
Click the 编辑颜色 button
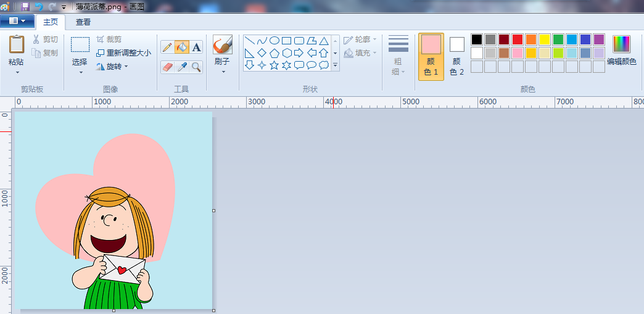click(621, 50)
